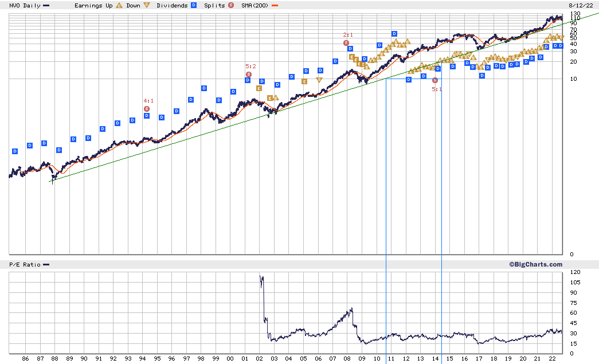
Task: Click the Earnings Up triangle legend icon
Action: pos(119,5)
